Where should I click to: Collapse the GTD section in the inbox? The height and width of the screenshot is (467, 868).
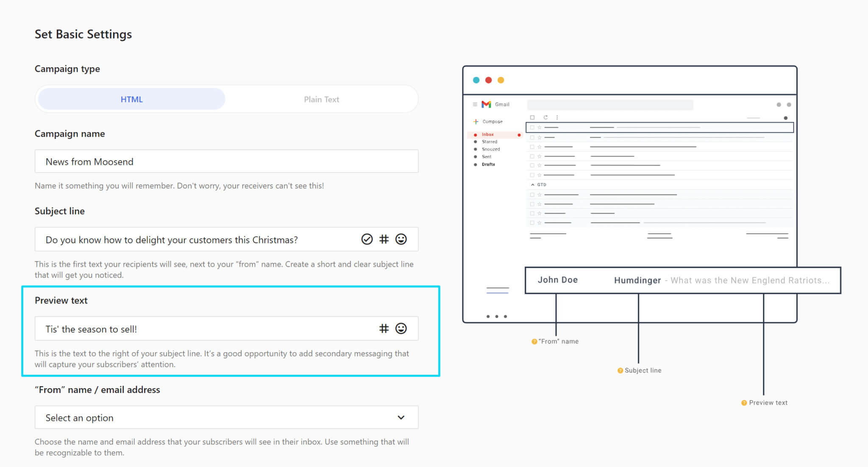(533, 185)
